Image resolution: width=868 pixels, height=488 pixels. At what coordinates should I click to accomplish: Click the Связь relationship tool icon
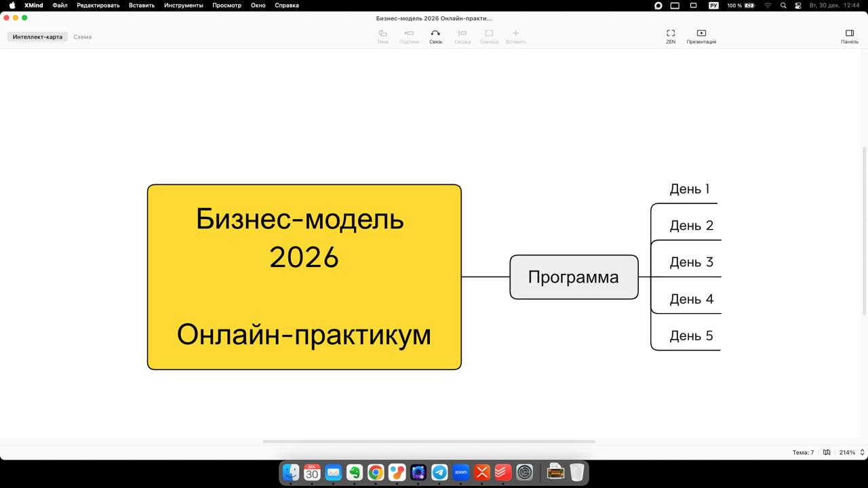pos(435,33)
